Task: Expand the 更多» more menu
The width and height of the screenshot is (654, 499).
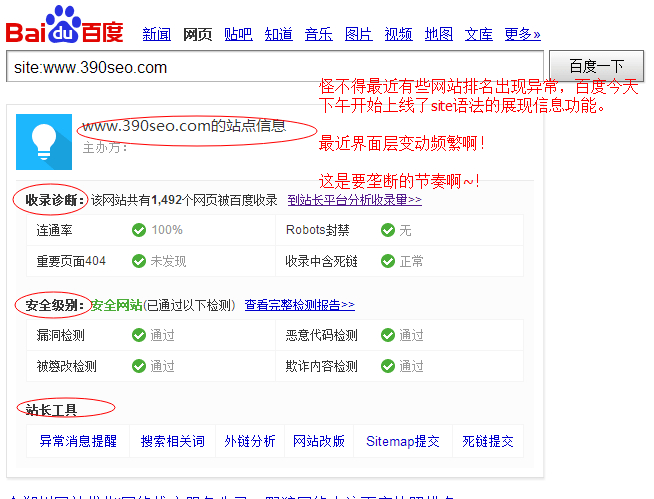Action: click(522, 34)
